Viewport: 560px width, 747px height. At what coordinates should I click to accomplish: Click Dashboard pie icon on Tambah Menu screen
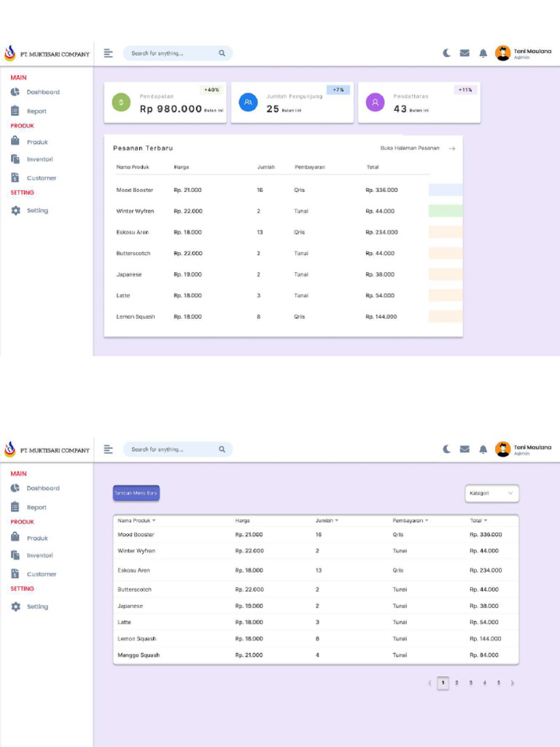click(15, 488)
